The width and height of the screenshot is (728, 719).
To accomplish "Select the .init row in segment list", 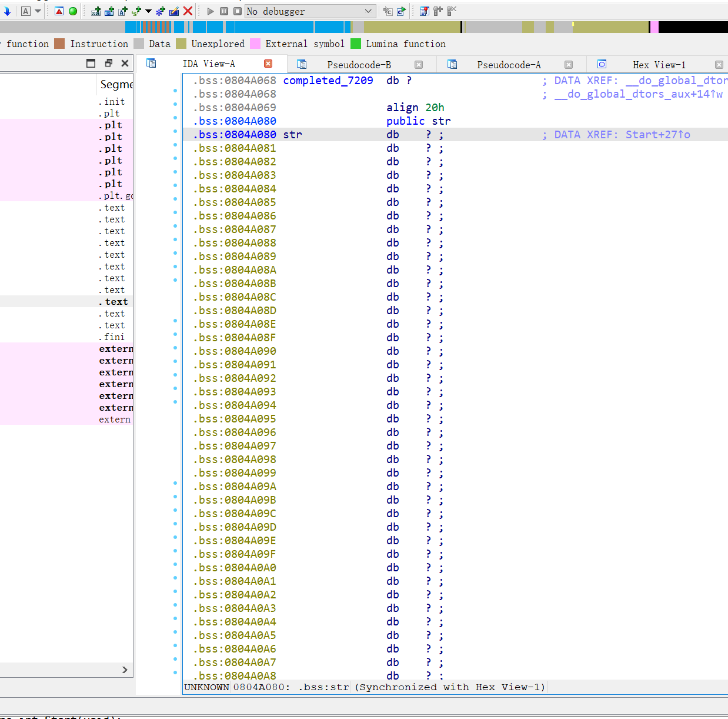I will click(x=66, y=102).
